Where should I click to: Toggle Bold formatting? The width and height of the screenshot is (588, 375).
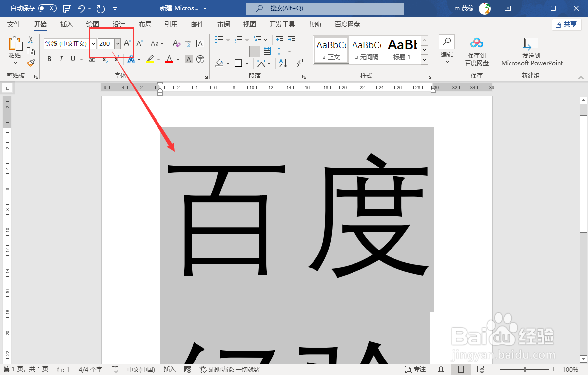(49, 59)
